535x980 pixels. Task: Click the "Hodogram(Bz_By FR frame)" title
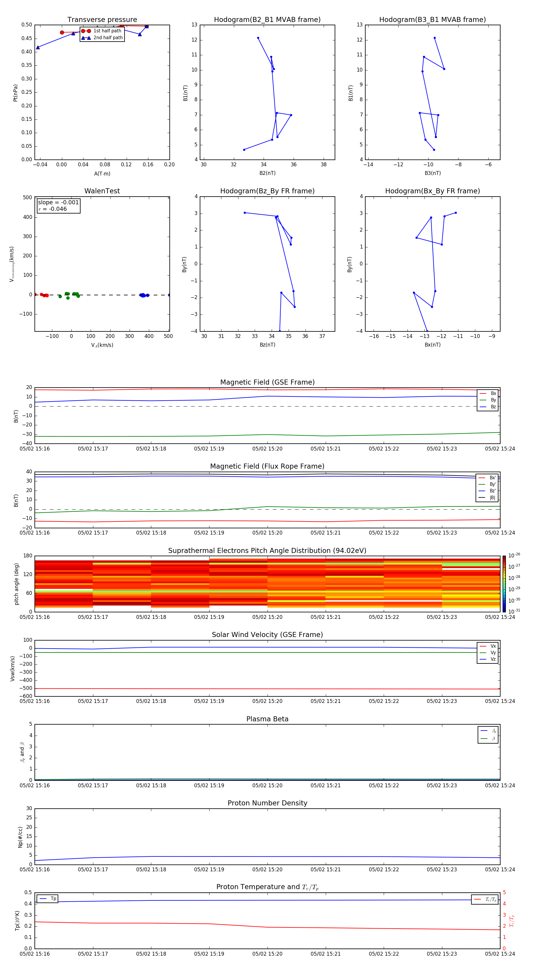tap(267, 191)
